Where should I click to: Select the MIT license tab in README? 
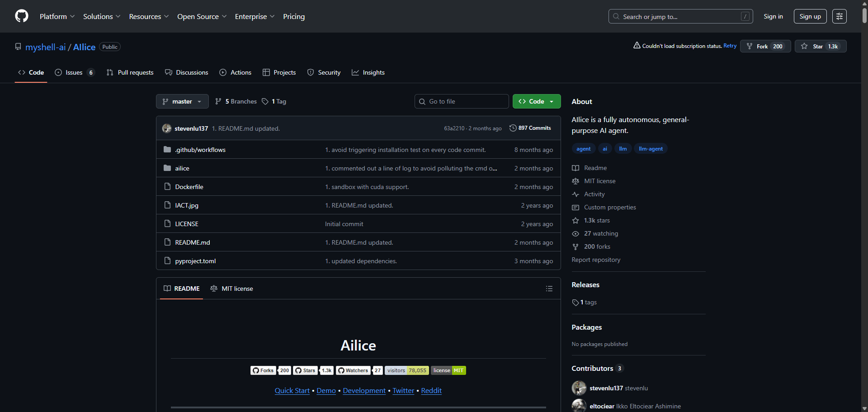point(232,289)
